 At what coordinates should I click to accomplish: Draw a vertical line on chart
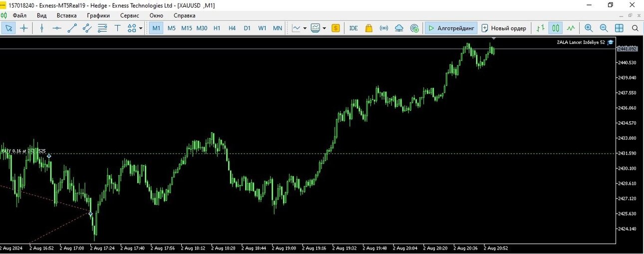pos(42,28)
